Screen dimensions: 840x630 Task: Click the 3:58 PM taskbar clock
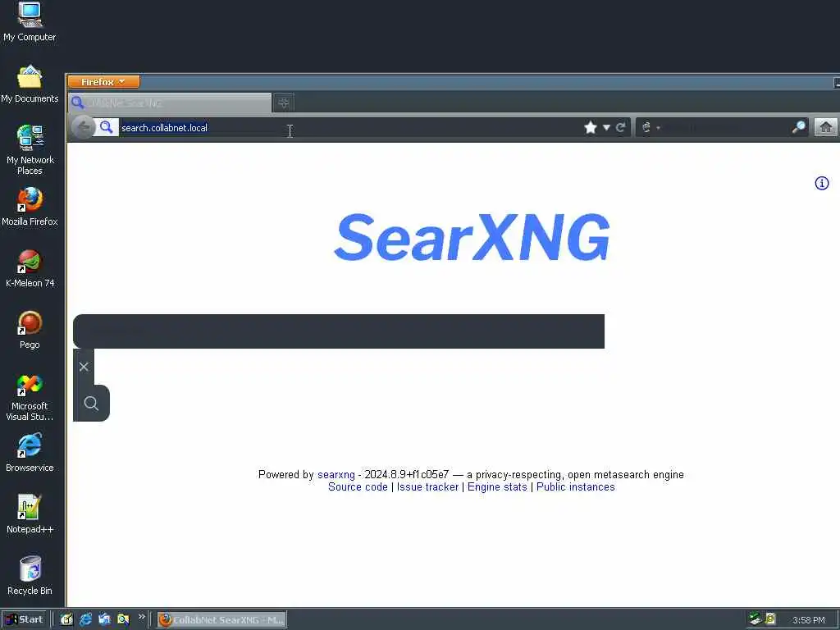(808, 620)
